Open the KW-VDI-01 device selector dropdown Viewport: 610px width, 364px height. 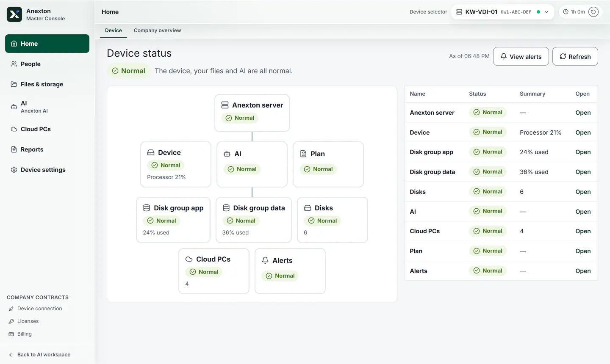tap(502, 12)
